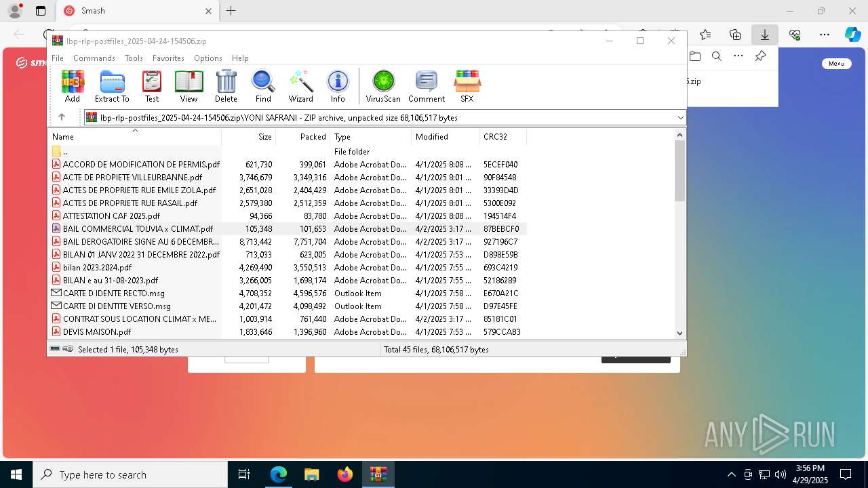The image size is (868, 488).
Task: Click search icon in downloads panel
Action: tap(717, 56)
